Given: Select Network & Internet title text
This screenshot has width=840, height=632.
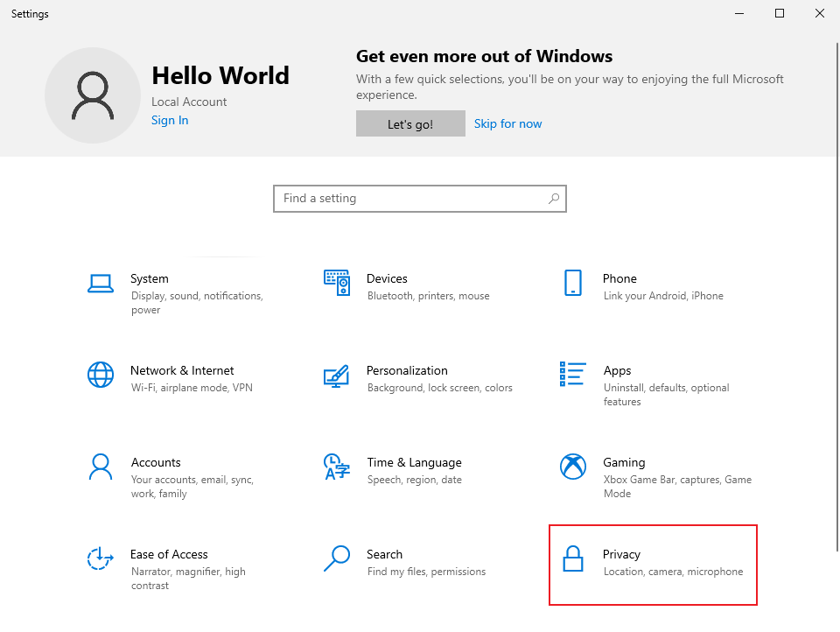Looking at the screenshot, I should point(182,370).
